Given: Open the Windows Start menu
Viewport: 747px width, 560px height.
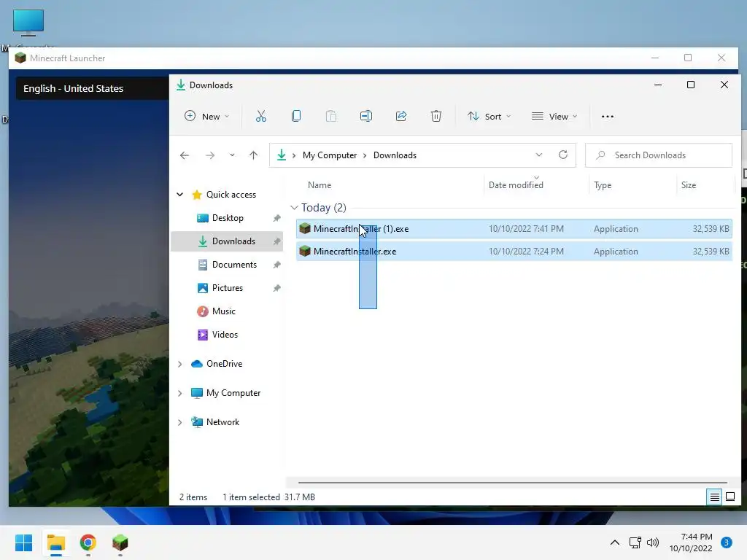Looking at the screenshot, I should (24, 542).
